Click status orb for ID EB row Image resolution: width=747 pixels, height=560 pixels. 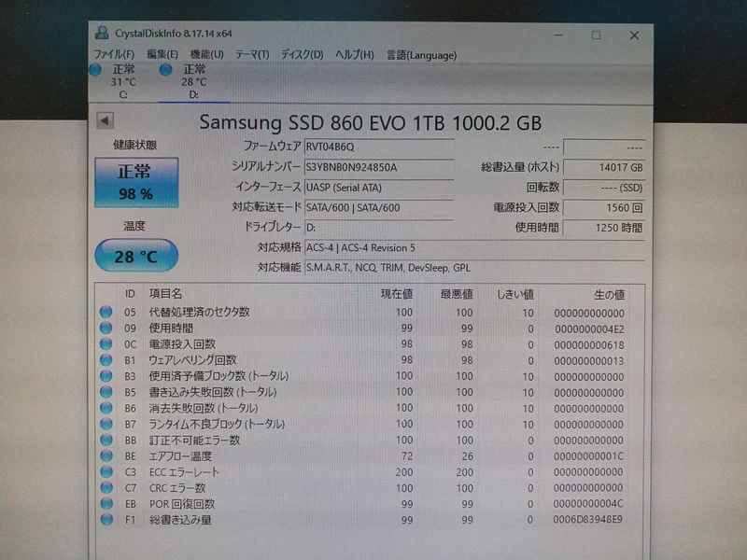coord(106,504)
